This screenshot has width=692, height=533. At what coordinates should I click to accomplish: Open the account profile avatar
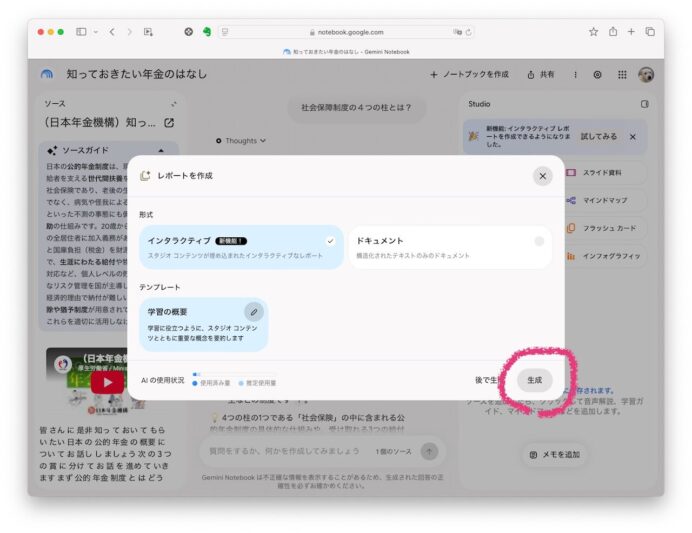(x=646, y=75)
